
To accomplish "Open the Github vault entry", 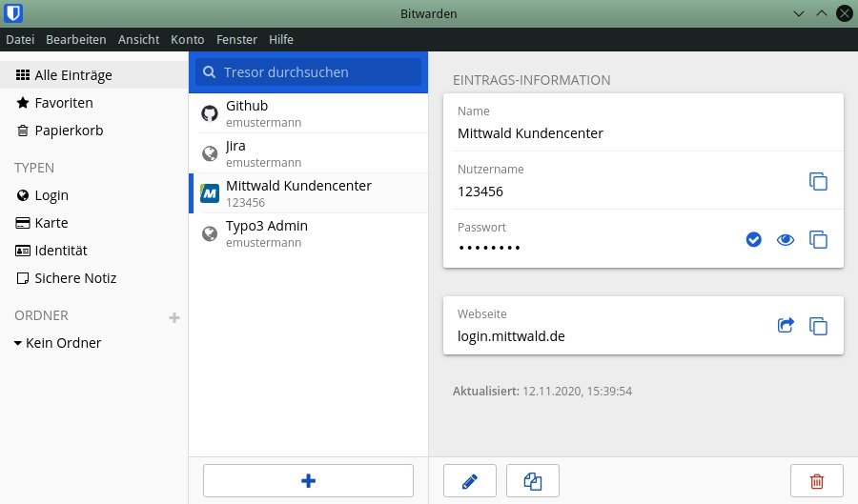I will tap(309, 113).
